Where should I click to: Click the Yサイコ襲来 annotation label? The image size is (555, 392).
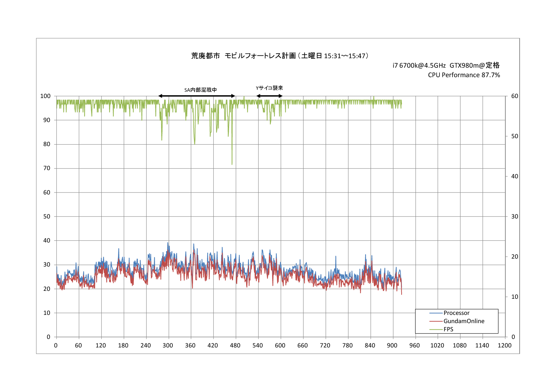269,88
